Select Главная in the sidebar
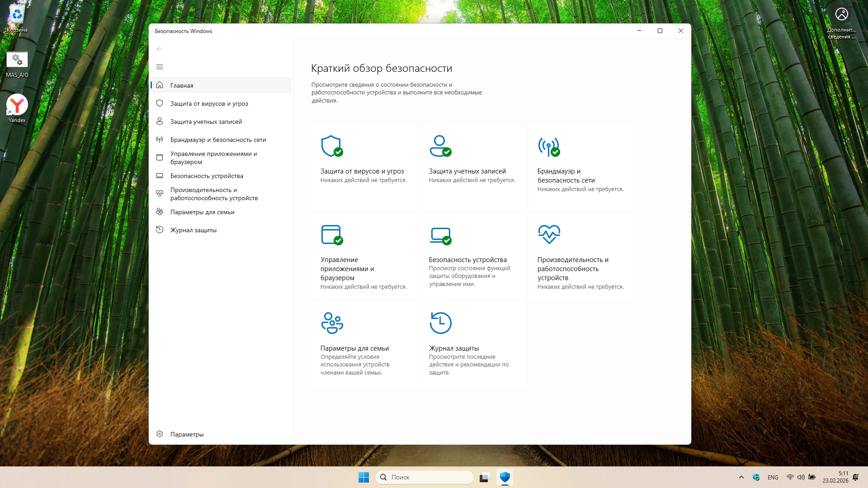This screenshot has width=868, height=488. pyautogui.click(x=182, y=85)
